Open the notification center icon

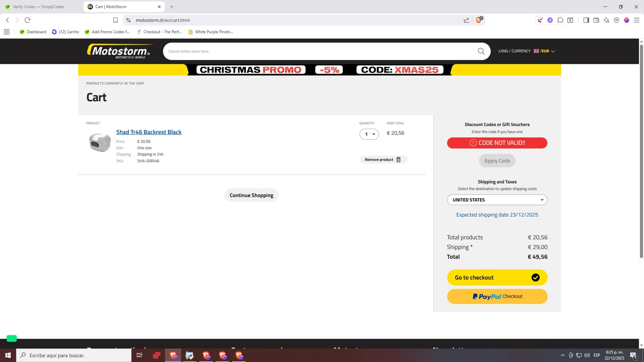pyautogui.click(x=633, y=355)
